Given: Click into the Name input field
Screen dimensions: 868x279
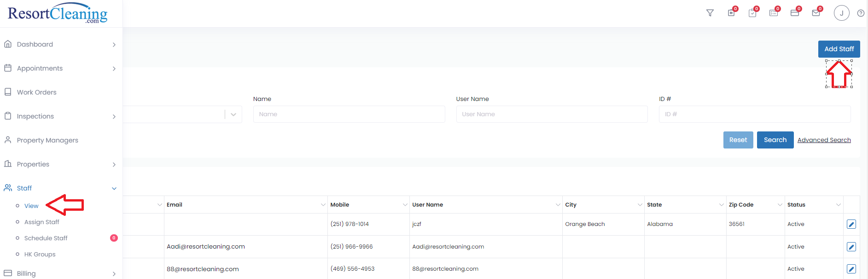Looking at the screenshot, I should coord(349,114).
